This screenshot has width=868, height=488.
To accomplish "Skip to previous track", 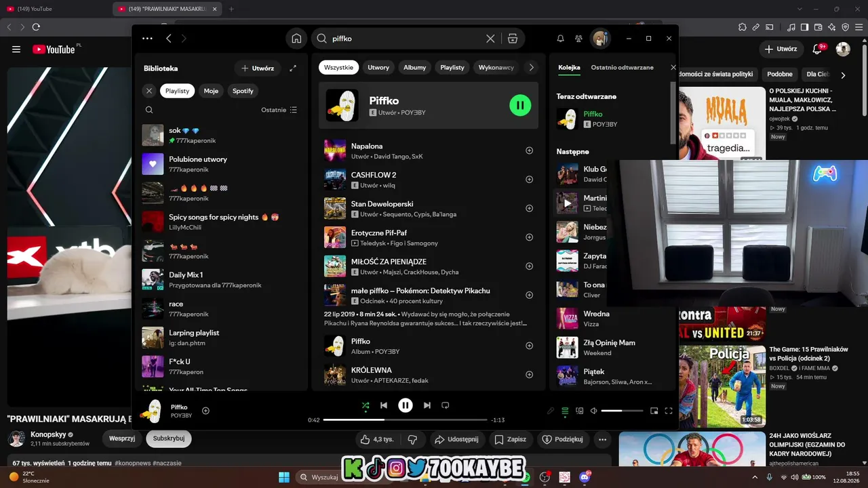I will coord(384,405).
